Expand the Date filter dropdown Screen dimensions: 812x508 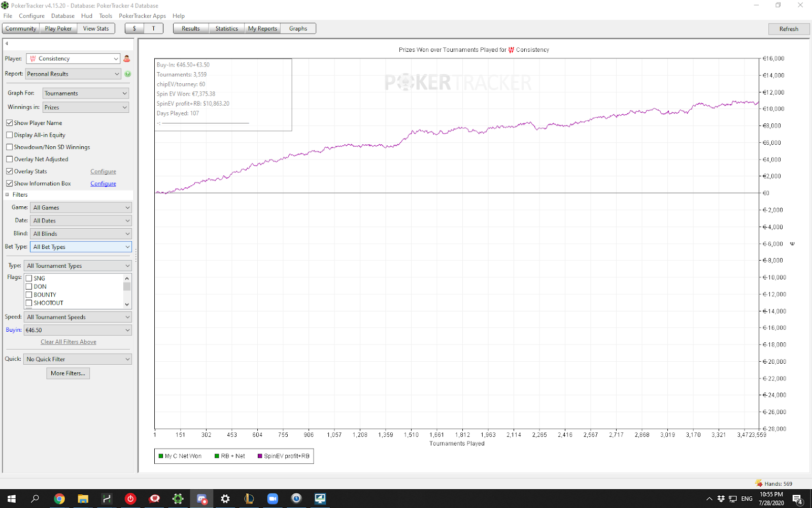(81, 221)
